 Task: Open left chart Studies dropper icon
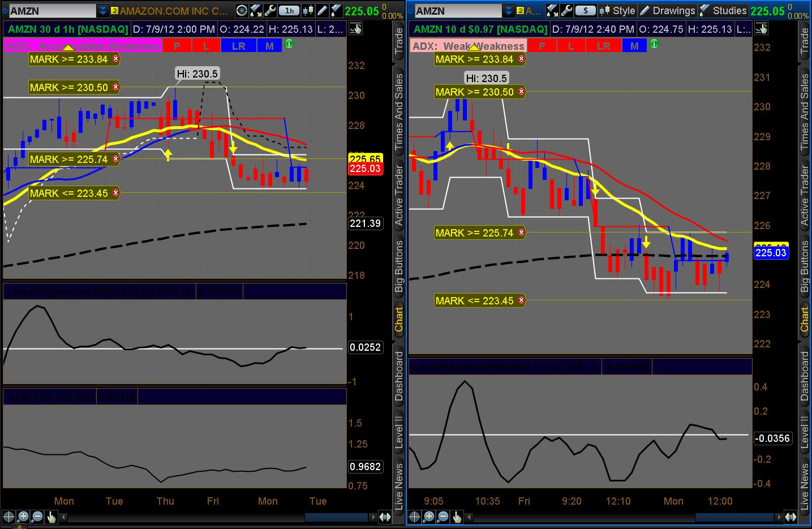(x=336, y=10)
